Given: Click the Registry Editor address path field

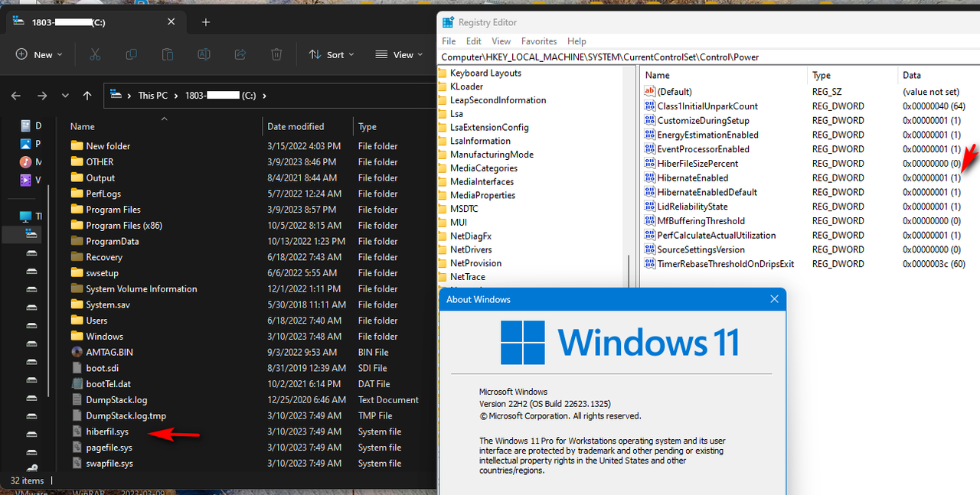Looking at the screenshot, I should coord(710,57).
